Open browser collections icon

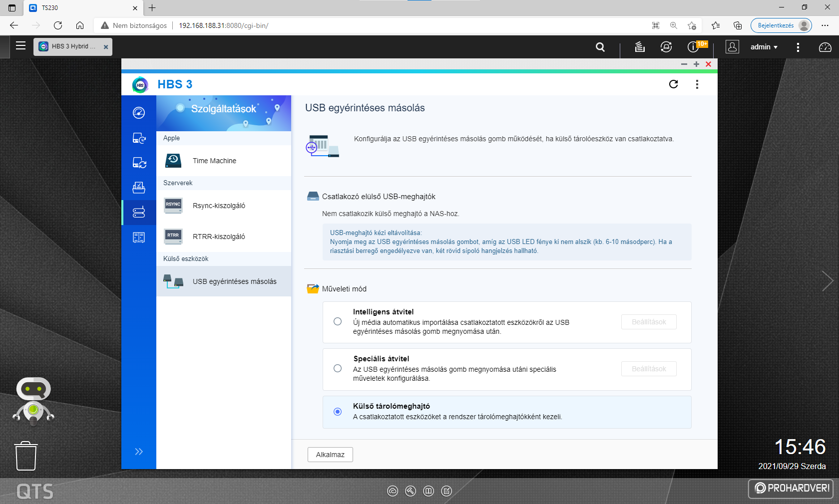738,25
